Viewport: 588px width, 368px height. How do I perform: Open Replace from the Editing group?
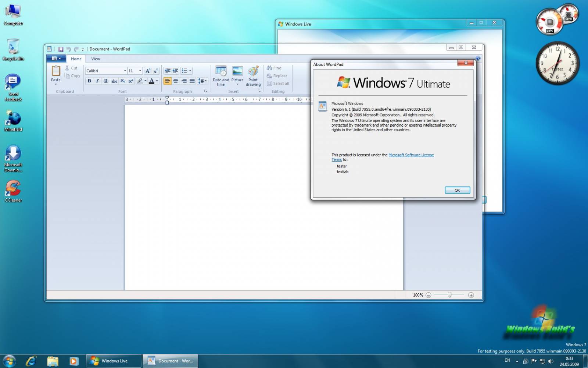(277, 76)
